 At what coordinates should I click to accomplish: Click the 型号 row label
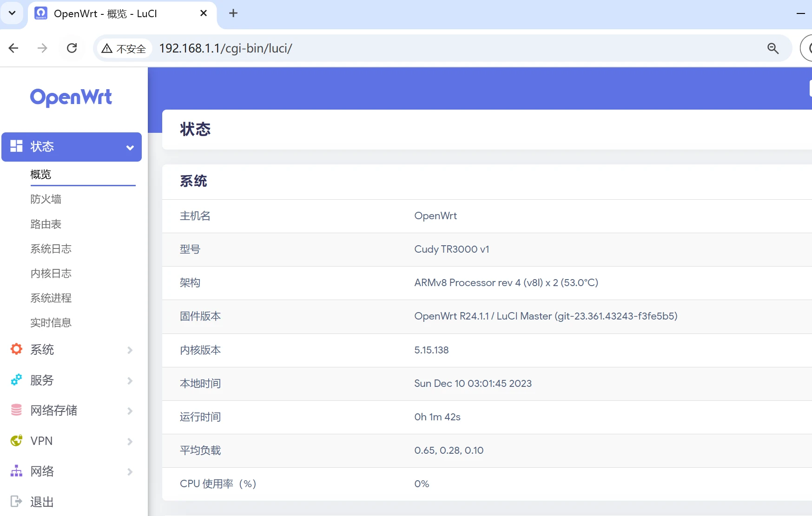point(190,249)
